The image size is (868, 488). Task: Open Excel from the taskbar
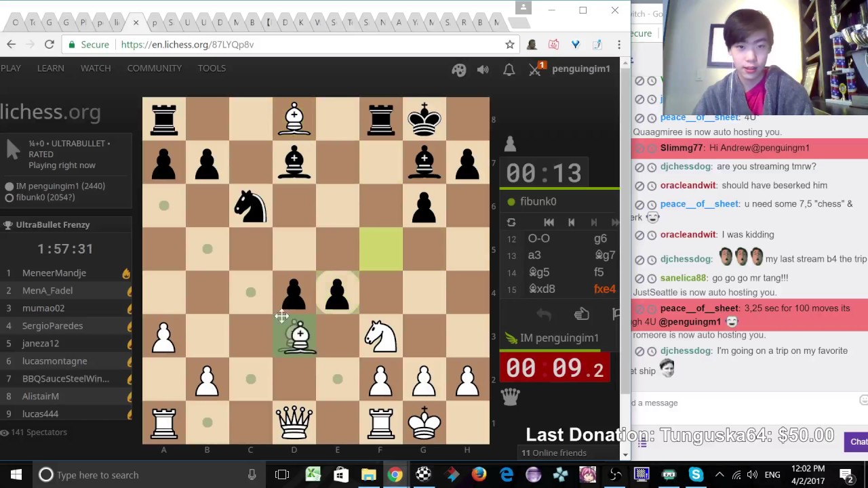pos(313,475)
